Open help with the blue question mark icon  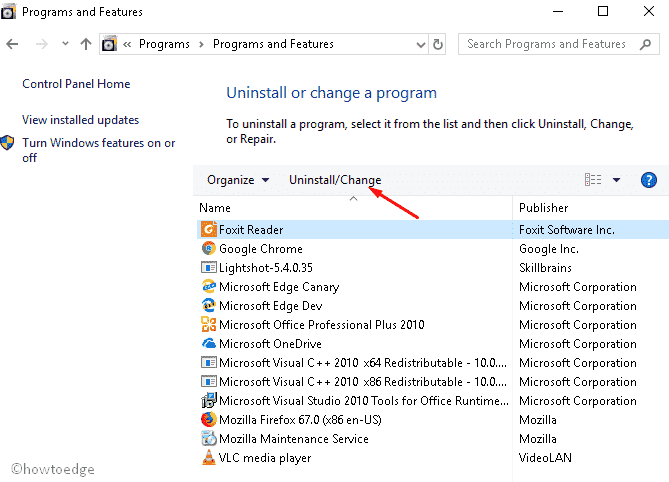[649, 180]
